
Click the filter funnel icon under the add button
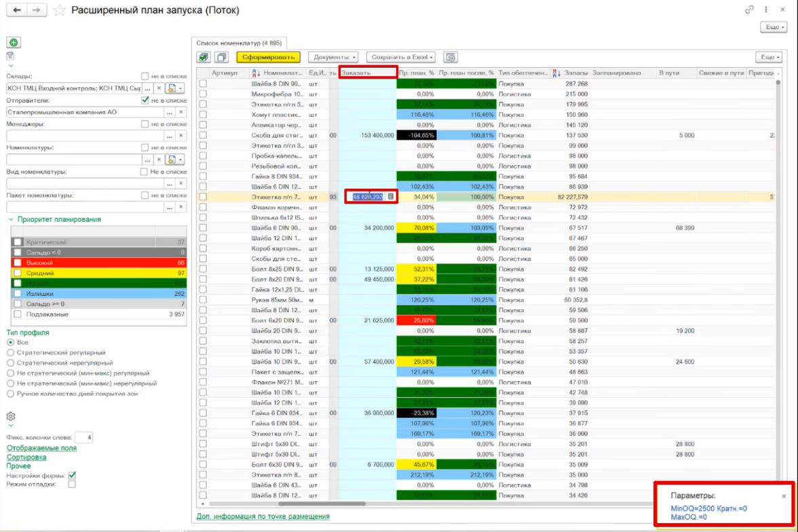[10, 56]
